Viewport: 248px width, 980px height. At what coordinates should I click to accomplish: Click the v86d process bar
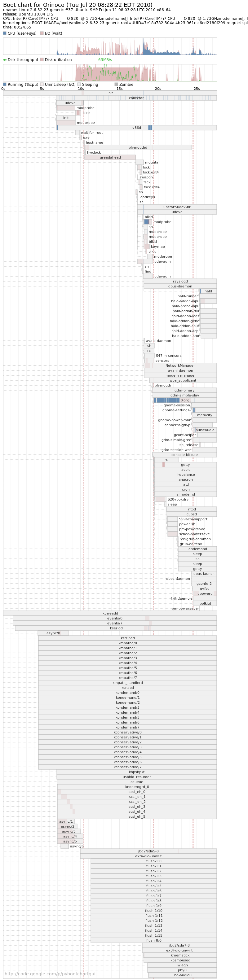click(137, 128)
